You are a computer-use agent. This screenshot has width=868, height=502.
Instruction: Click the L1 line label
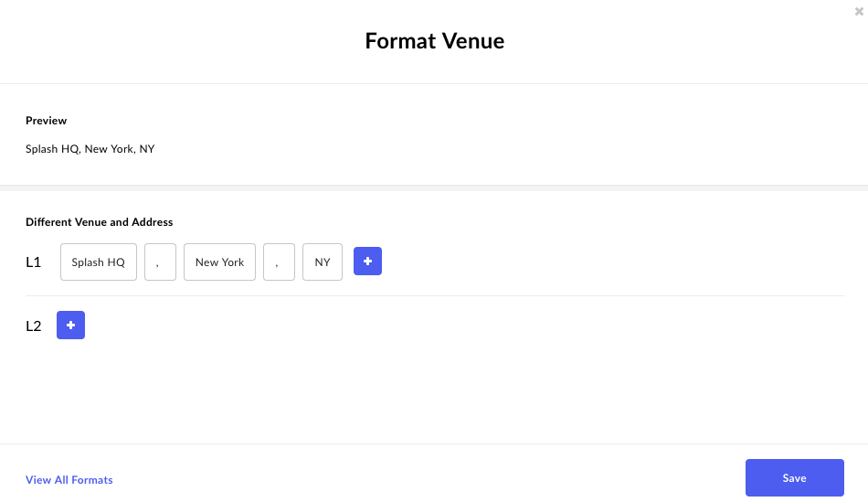point(33,262)
